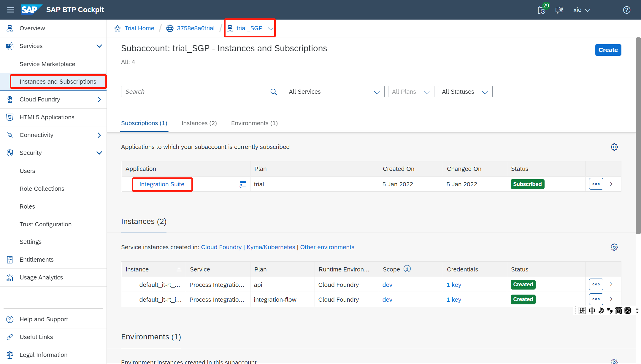Open Roles under Security
The width and height of the screenshot is (641, 364).
(27, 206)
